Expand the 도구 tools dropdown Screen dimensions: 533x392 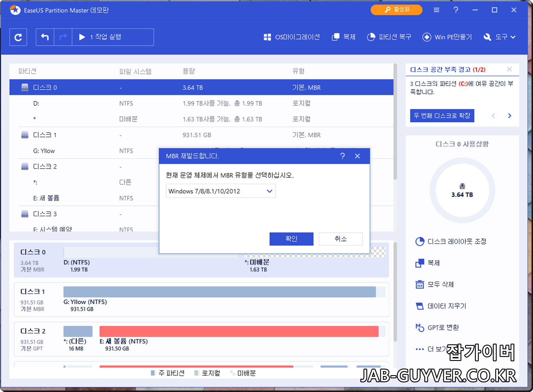[x=500, y=37]
